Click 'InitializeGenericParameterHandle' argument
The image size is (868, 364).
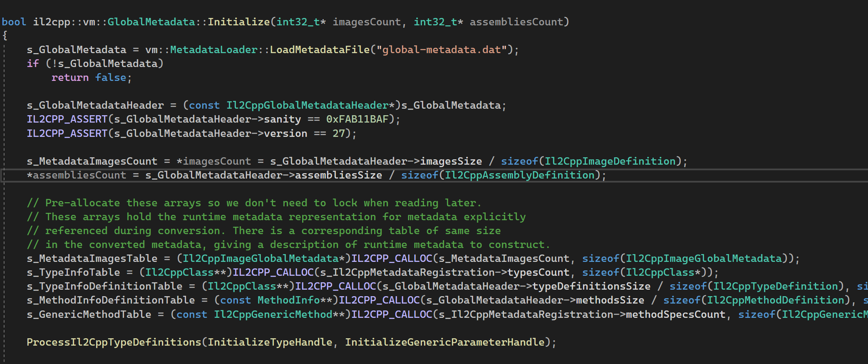click(445, 342)
